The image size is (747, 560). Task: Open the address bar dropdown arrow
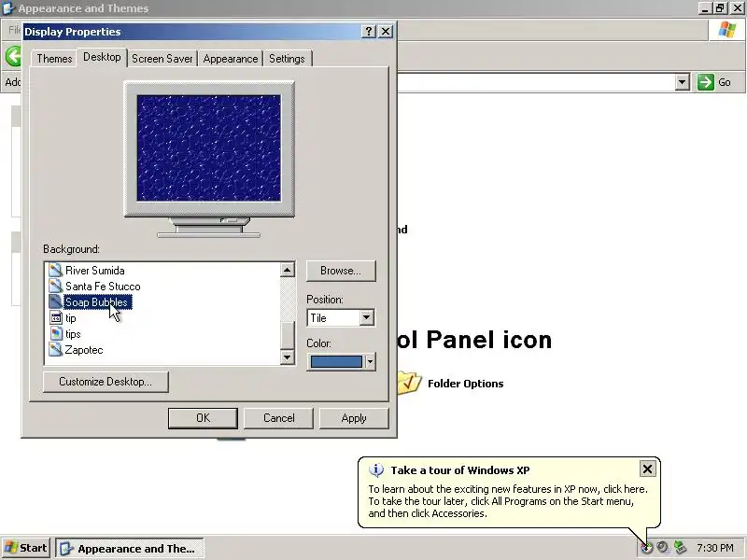[683, 82]
